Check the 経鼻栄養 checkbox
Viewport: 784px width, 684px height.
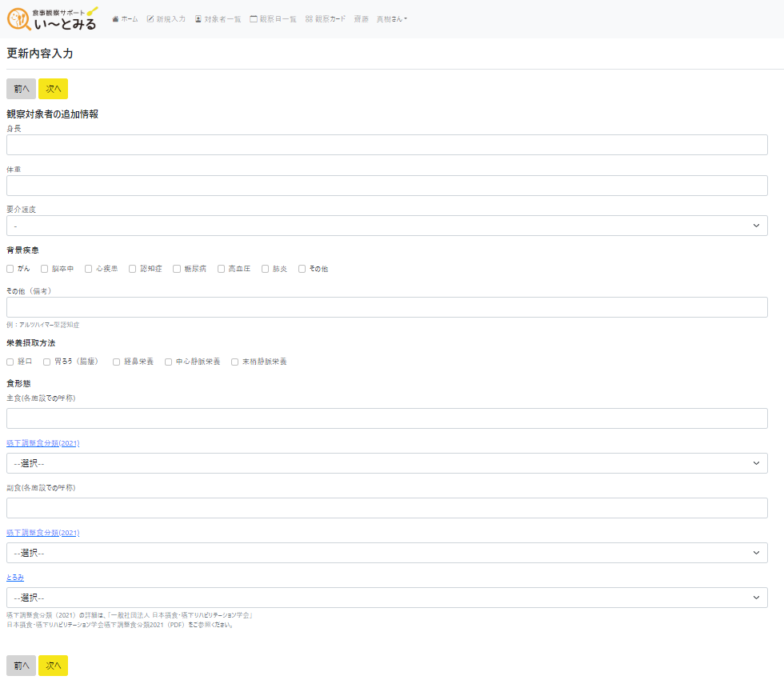(117, 362)
